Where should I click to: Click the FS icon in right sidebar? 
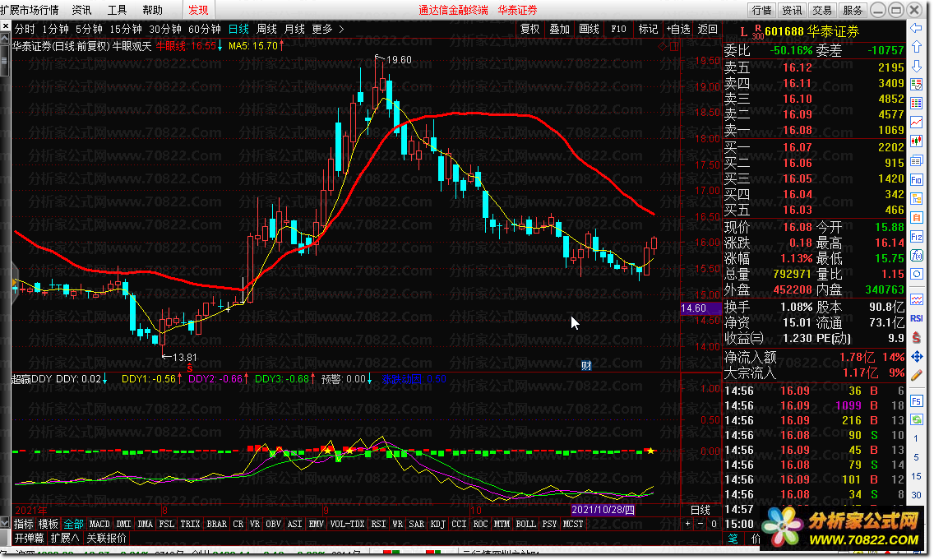(916, 401)
